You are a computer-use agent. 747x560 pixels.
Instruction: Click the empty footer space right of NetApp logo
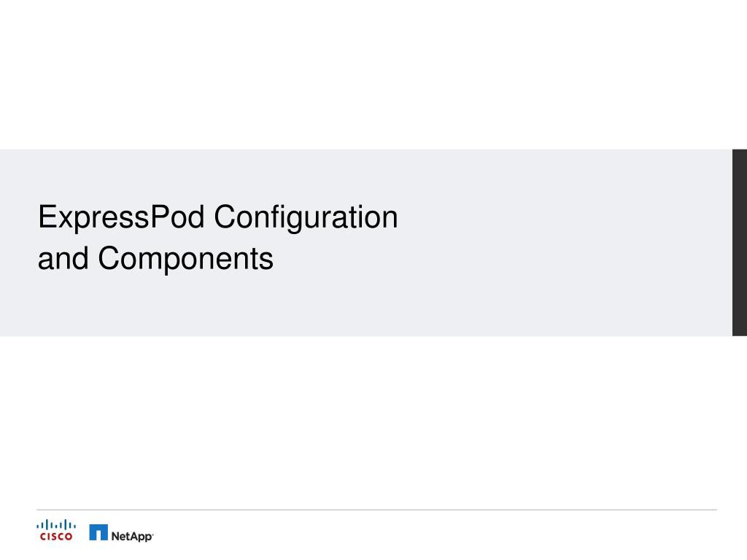(438, 534)
